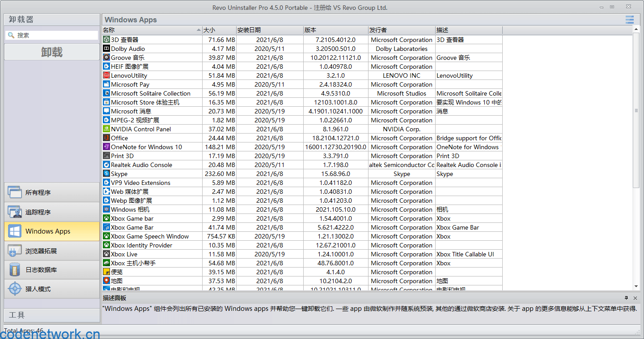The width and height of the screenshot is (644, 339).
Task: Open the view options menu icon
Action: point(630,20)
